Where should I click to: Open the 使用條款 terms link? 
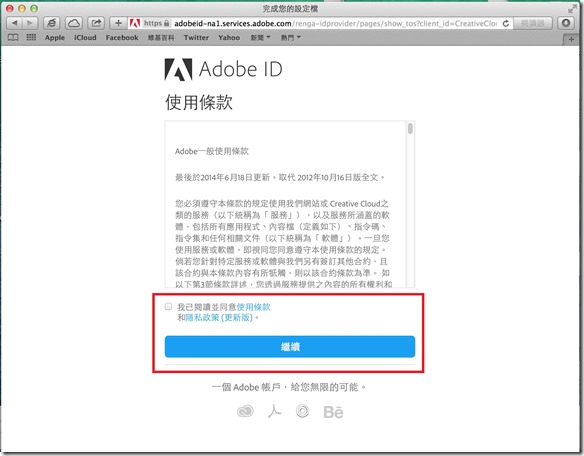254,307
